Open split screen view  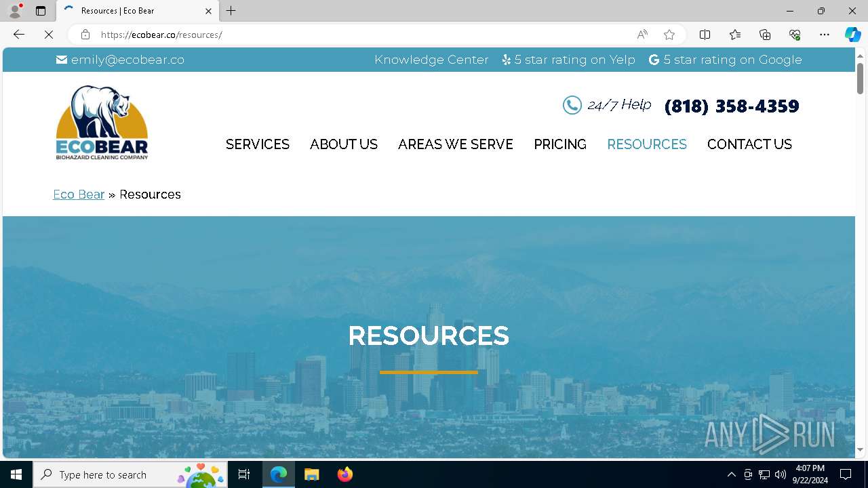tap(705, 35)
